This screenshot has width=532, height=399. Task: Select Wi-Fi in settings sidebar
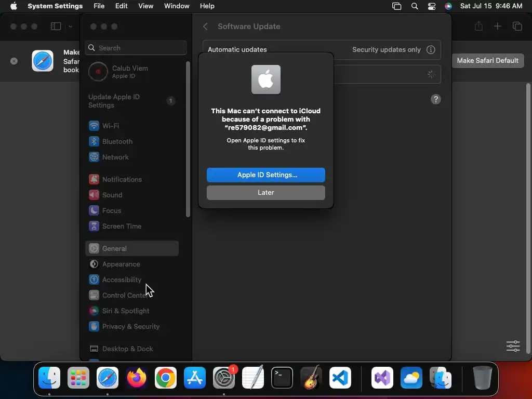pyautogui.click(x=132, y=126)
